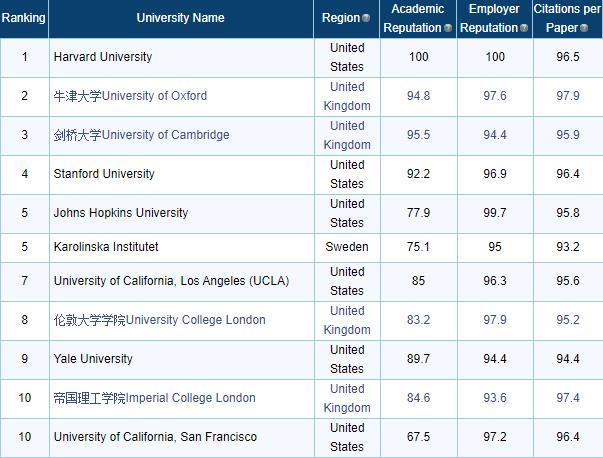Click the Karolinska Institutet row name
The image size is (603, 458).
point(105,246)
